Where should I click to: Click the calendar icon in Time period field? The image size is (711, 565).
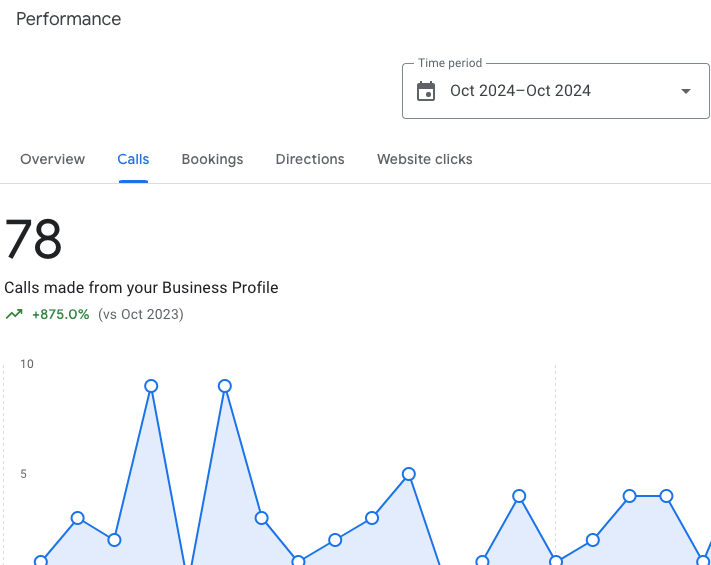coord(426,91)
